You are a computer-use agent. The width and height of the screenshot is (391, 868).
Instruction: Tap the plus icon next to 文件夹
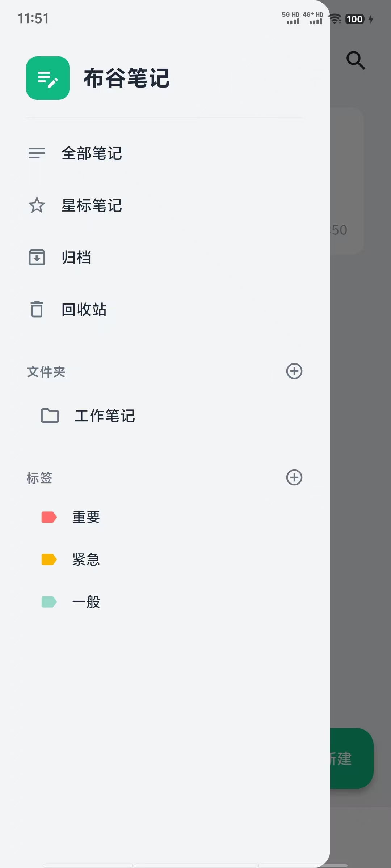coord(294,371)
